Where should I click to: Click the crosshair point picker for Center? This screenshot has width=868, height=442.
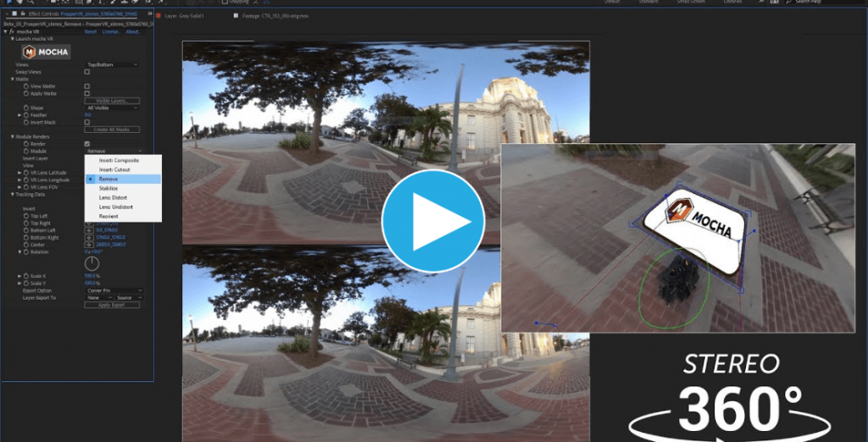tap(88, 244)
